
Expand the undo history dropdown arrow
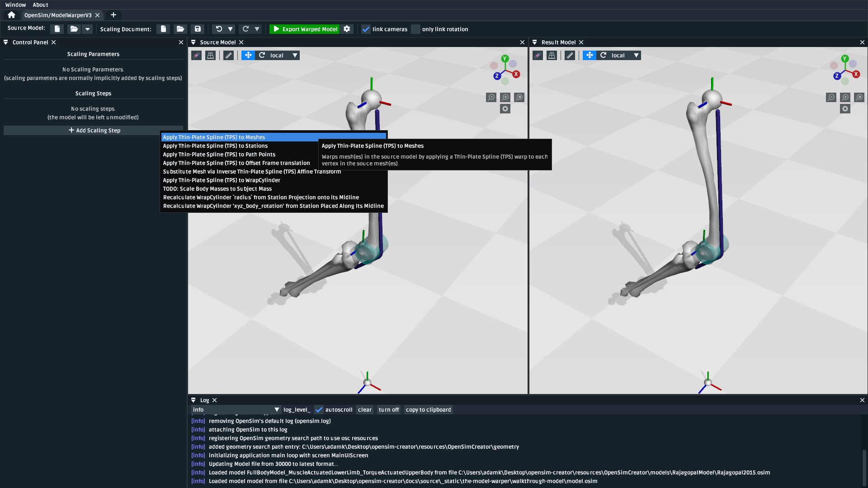(230, 29)
